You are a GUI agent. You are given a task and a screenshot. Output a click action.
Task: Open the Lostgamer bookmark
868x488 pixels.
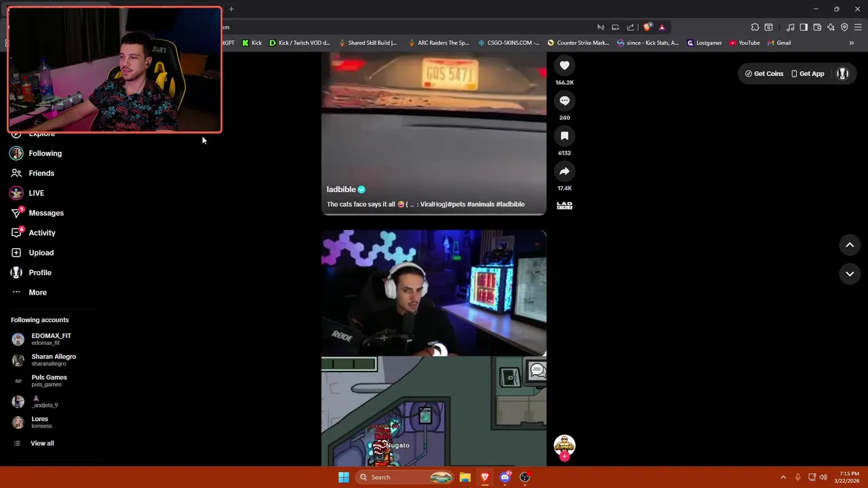tap(704, 43)
